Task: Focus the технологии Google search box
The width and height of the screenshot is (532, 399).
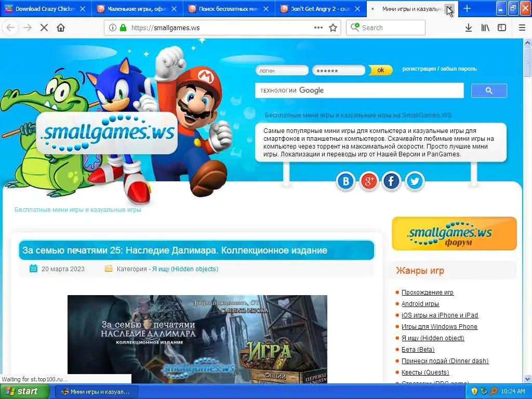Action: (x=360, y=90)
